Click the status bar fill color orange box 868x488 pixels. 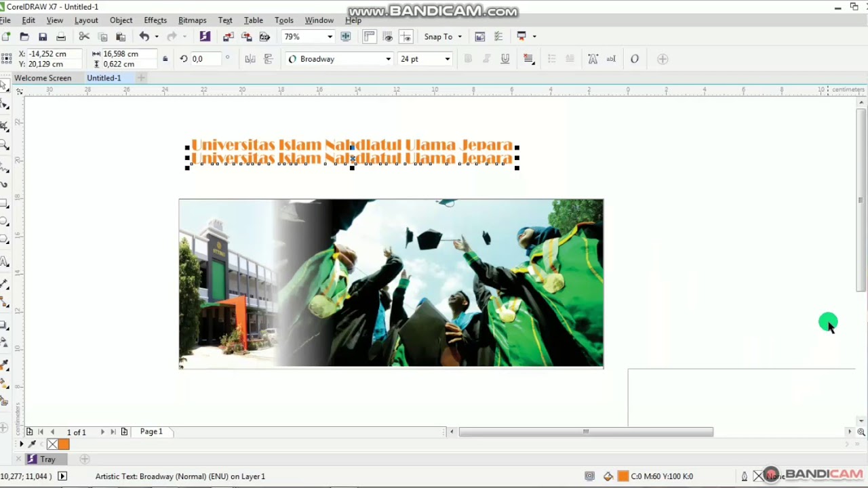coord(623,476)
